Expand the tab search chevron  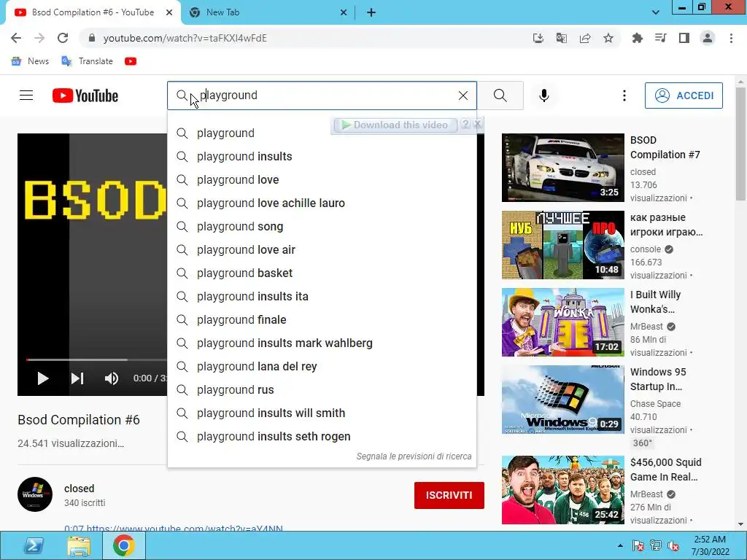click(656, 12)
